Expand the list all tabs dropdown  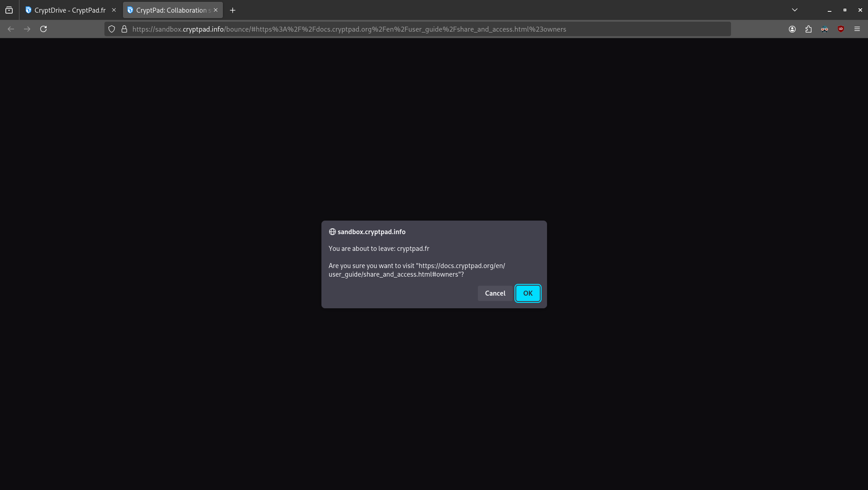point(794,10)
